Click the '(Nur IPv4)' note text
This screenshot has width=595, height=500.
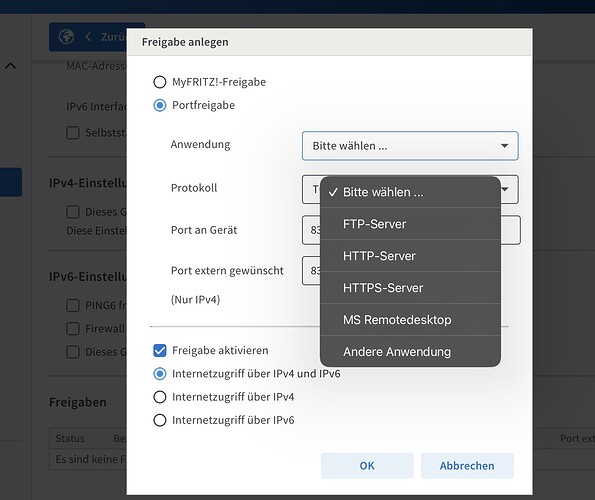[195, 299]
